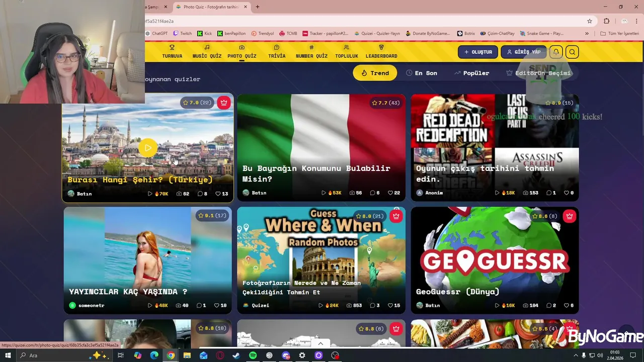
Task: Play the Burası Hangi Şehir quiz with the yellow play button
Action: [x=148, y=148]
